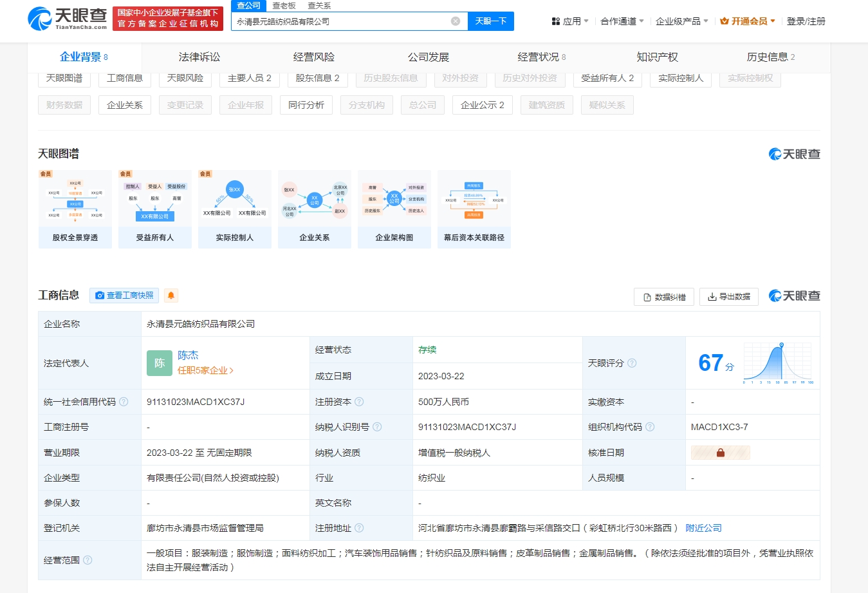Image resolution: width=868 pixels, height=593 pixels.
Task: Click the locked 核准日期 value
Action: (721, 453)
